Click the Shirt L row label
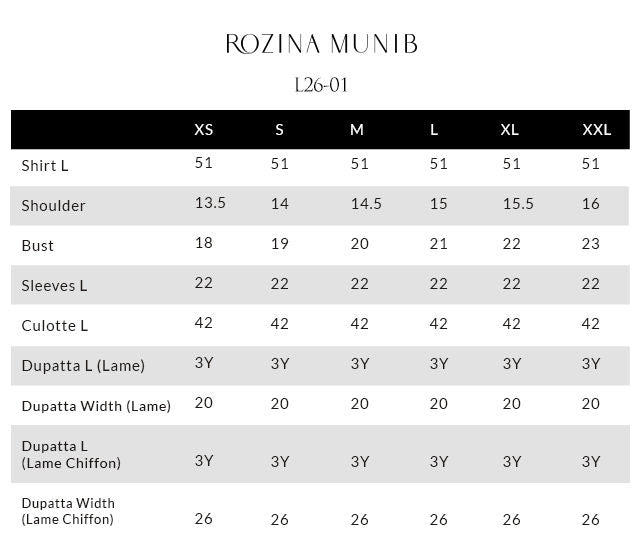This screenshot has width=641, height=546. pos(45,166)
